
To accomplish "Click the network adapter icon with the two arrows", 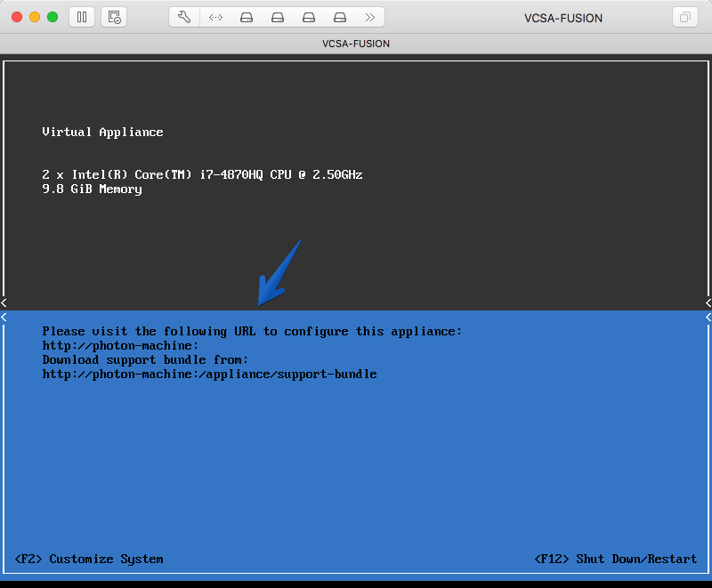I will pos(215,18).
